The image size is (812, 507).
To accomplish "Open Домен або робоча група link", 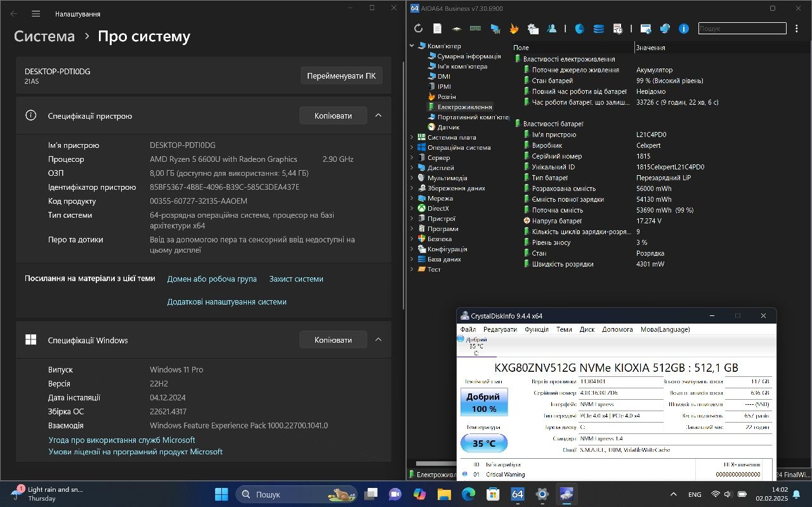I will (x=212, y=279).
